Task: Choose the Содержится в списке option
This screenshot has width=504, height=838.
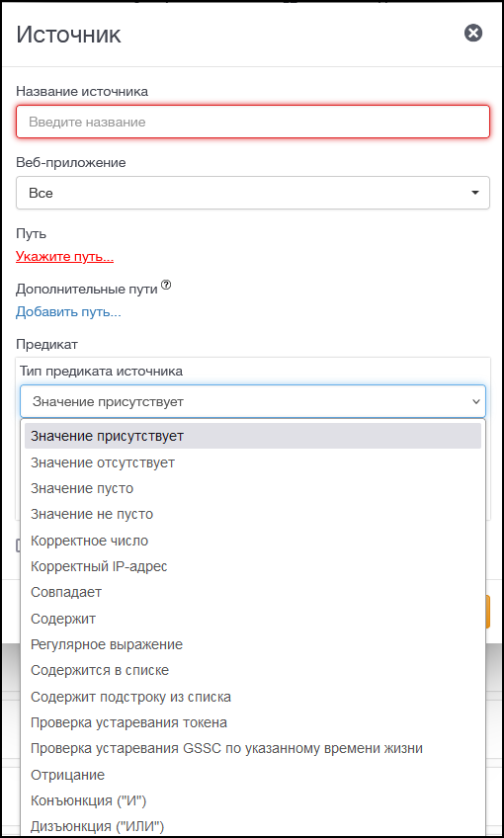Action: pos(253,670)
